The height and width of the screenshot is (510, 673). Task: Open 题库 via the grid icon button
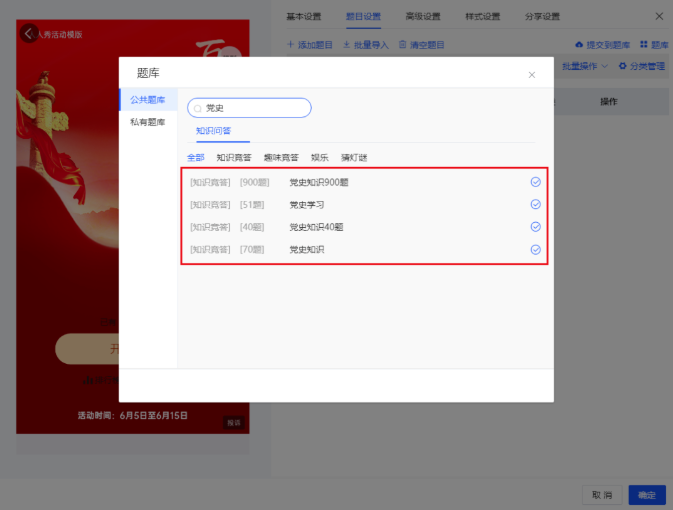(654, 45)
